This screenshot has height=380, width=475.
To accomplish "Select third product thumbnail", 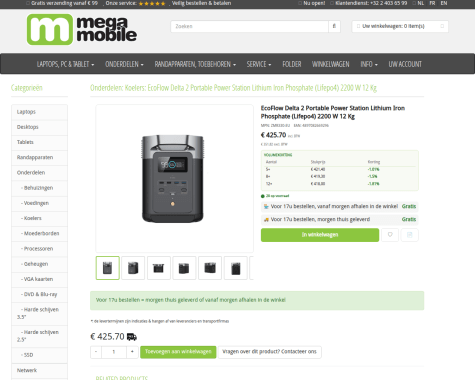I will coord(159,268).
